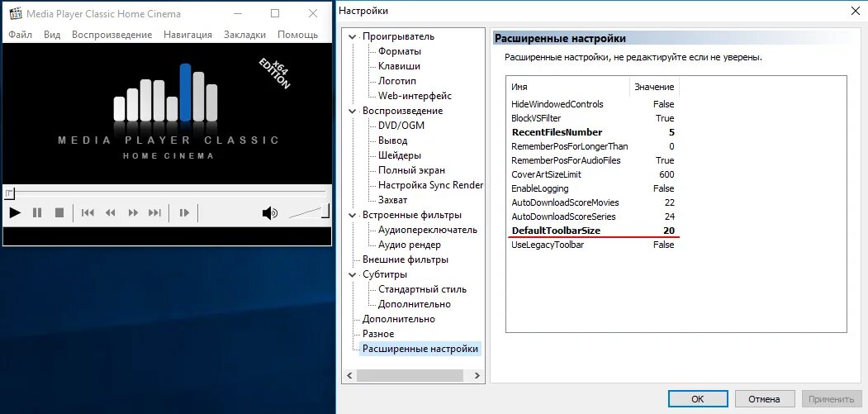
Task: Select Захват in the settings tree
Action: [392, 200]
